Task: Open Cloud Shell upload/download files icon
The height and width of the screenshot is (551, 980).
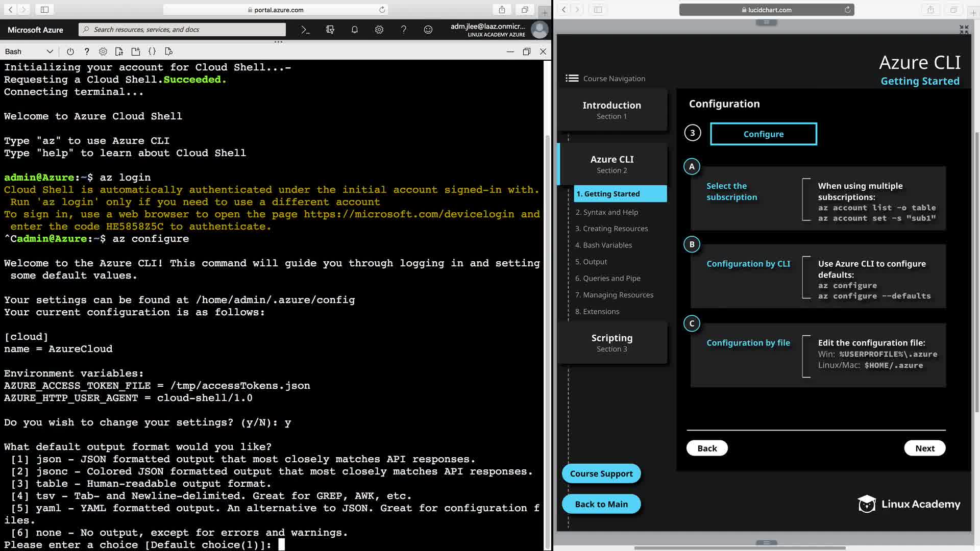Action: 119,52
